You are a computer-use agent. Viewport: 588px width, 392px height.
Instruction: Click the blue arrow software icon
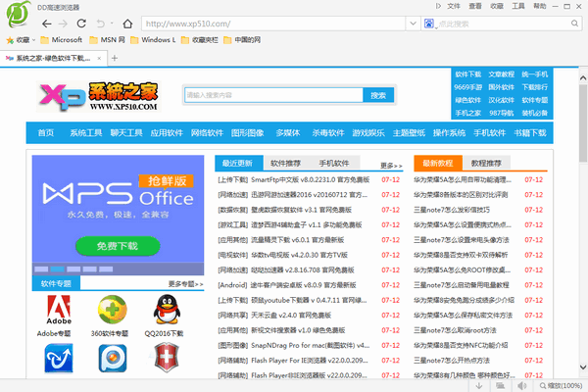pyautogui.click(x=59, y=359)
